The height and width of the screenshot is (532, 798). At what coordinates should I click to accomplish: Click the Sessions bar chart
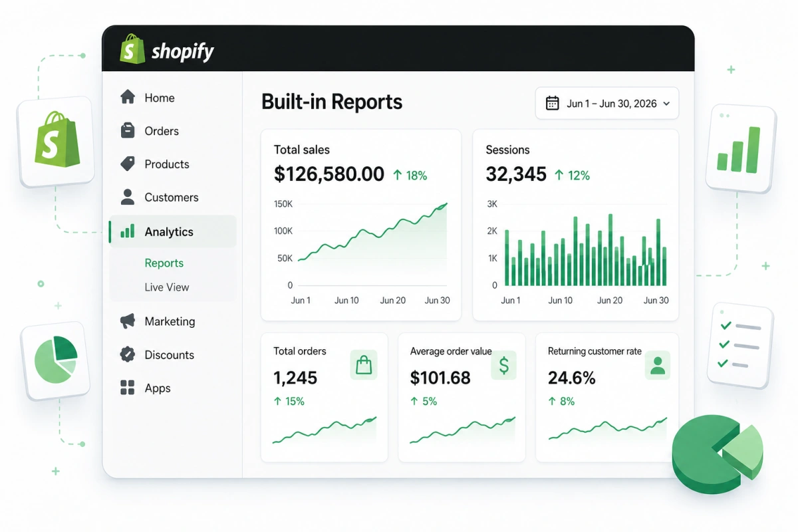[x=585, y=249]
